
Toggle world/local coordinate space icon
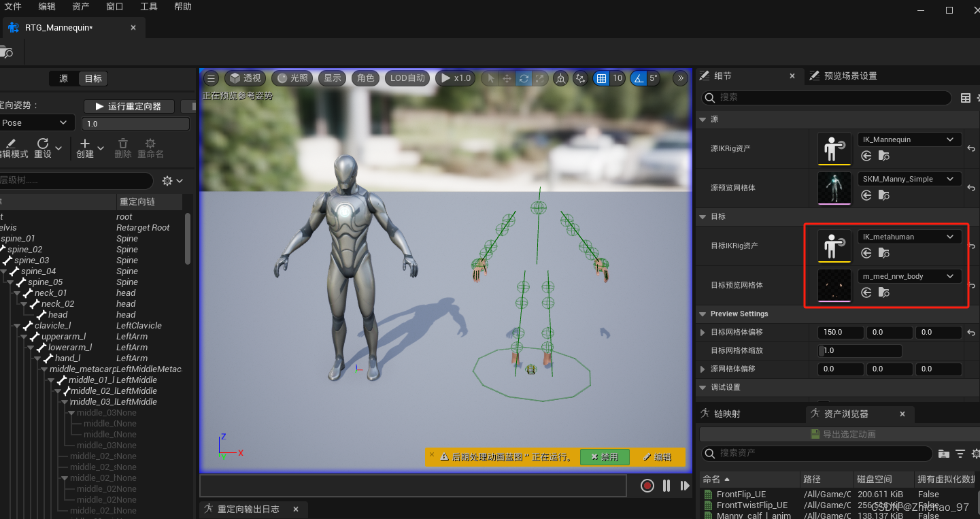(x=560, y=78)
